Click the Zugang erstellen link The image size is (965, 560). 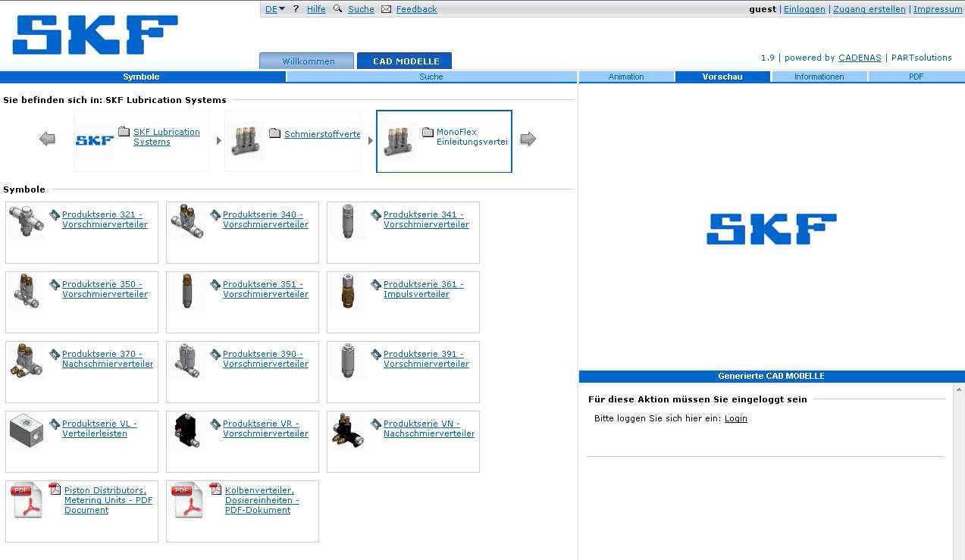coord(869,9)
